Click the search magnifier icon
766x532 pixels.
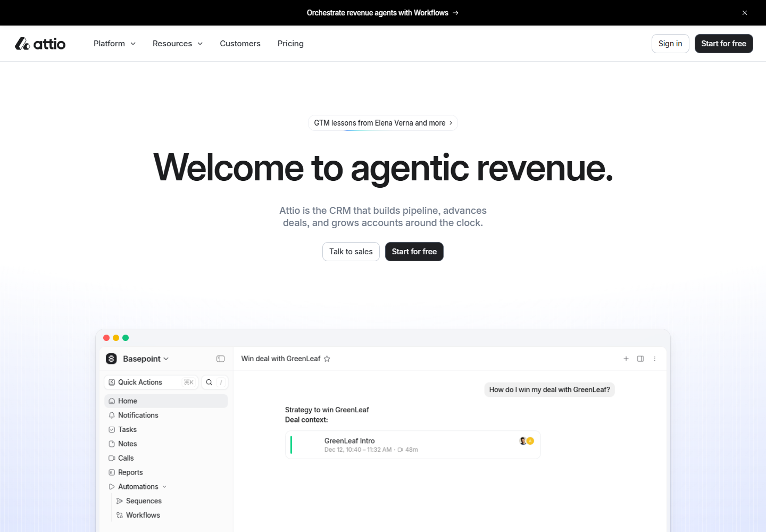click(x=209, y=383)
